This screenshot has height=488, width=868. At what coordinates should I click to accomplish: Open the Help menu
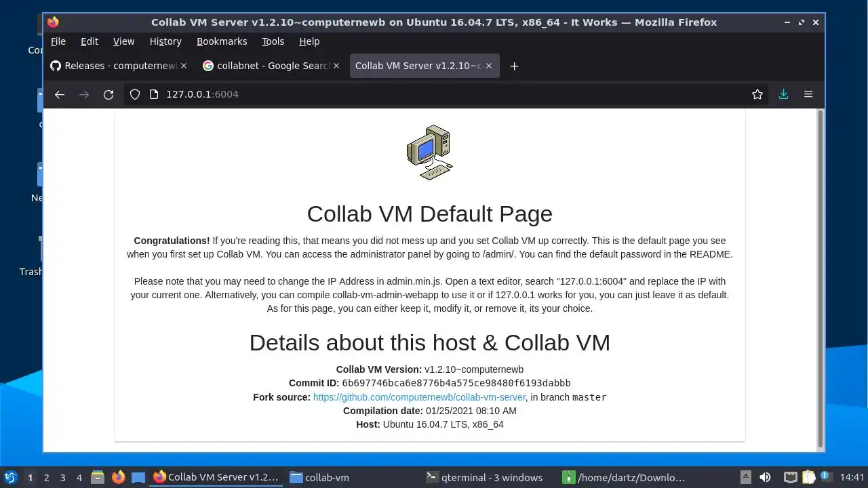(x=309, y=41)
